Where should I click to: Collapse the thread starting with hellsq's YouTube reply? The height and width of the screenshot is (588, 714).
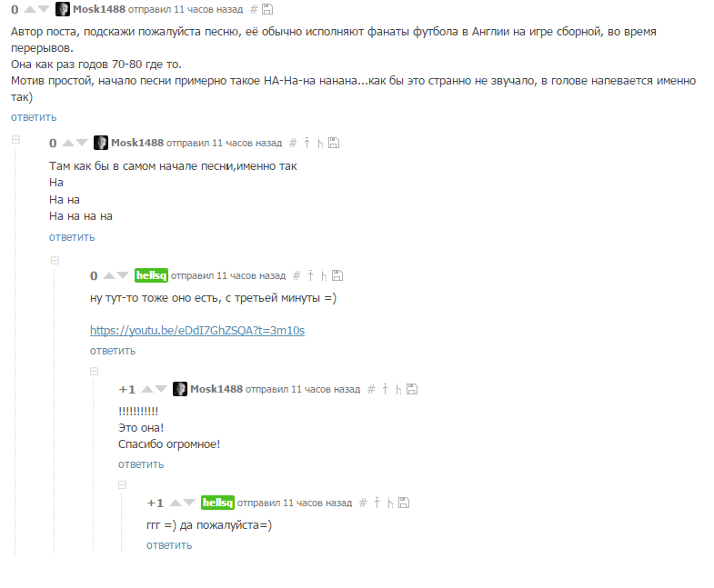(x=55, y=260)
